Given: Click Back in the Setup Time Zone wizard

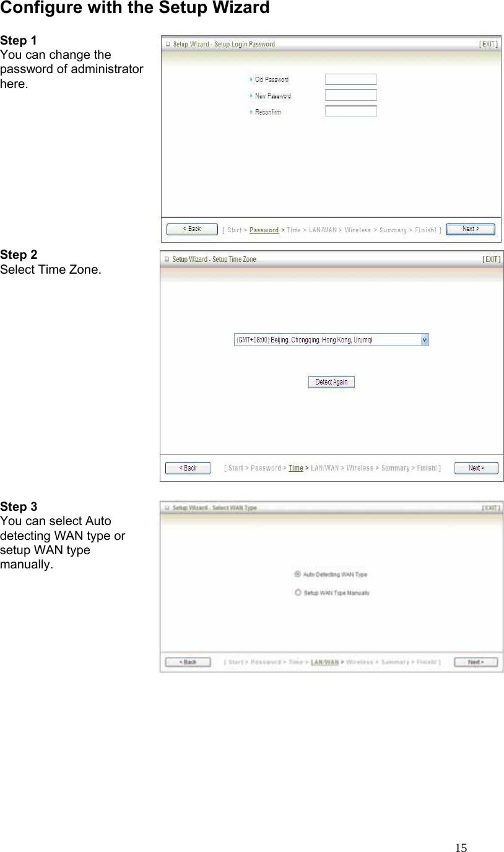Looking at the screenshot, I should click(x=188, y=468).
